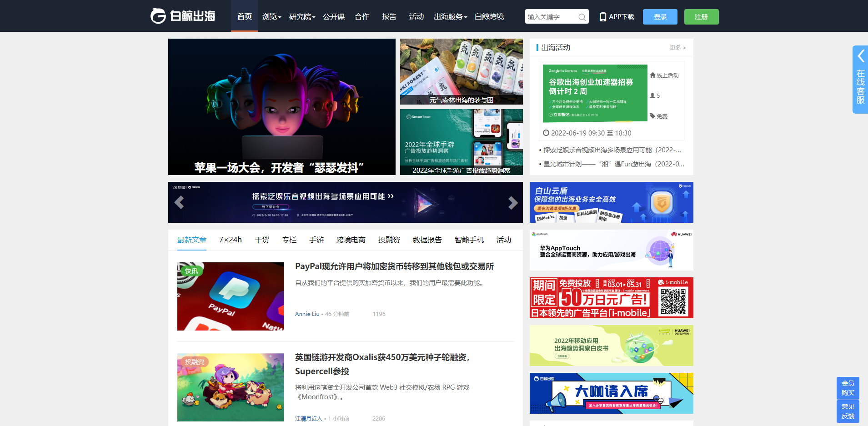
Task: Switch to the 7×24h tab
Action: coord(231,240)
